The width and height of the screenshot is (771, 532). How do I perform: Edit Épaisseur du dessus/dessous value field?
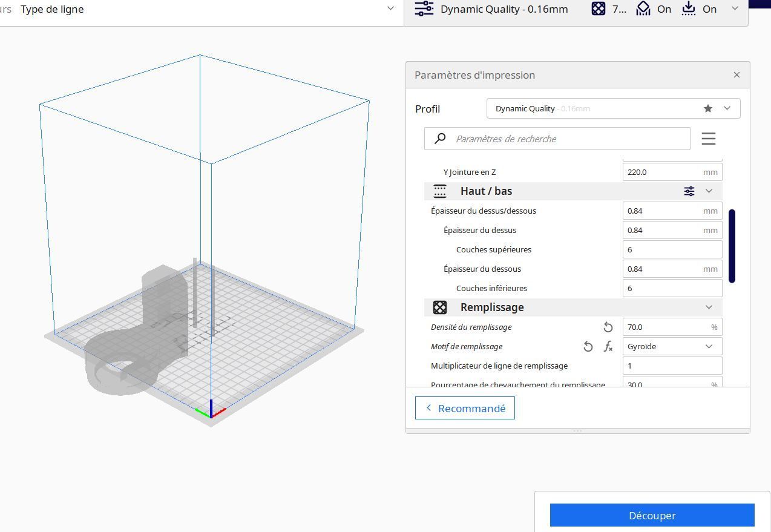(672, 211)
